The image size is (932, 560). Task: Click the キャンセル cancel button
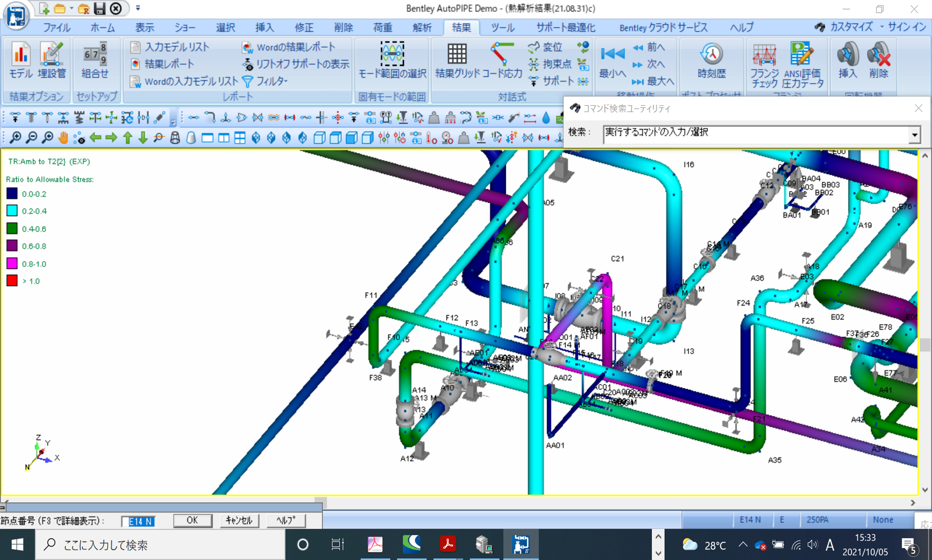[239, 520]
